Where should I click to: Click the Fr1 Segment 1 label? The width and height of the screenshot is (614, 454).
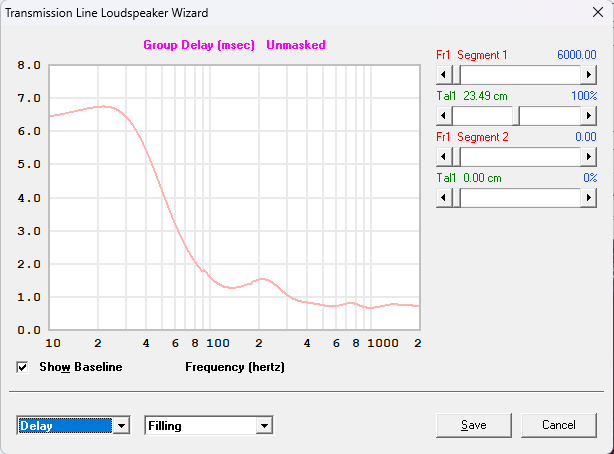(x=471, y=55)
